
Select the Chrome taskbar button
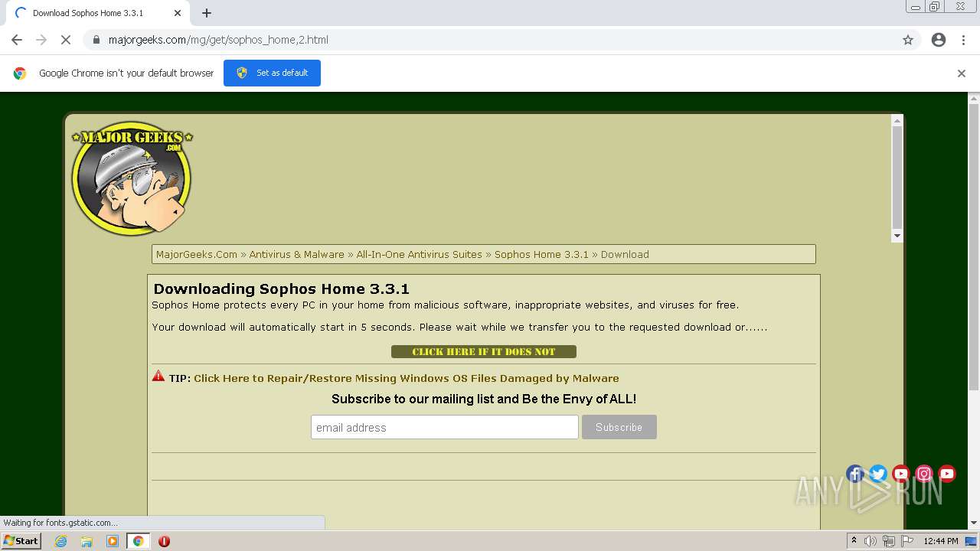(x=139, y=541)
